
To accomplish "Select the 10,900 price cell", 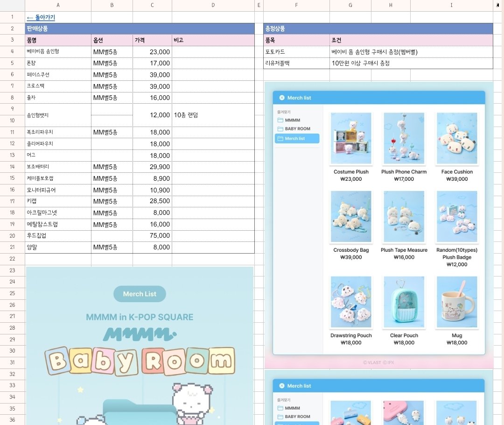I will [x=152, y=190].
